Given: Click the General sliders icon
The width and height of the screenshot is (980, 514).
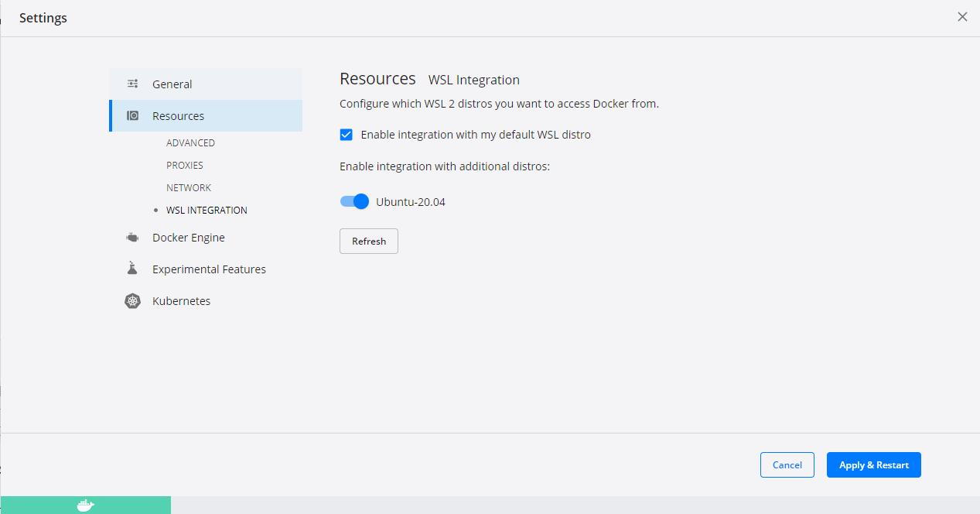Looking at the screenshot, I should (x=132, y=84).
